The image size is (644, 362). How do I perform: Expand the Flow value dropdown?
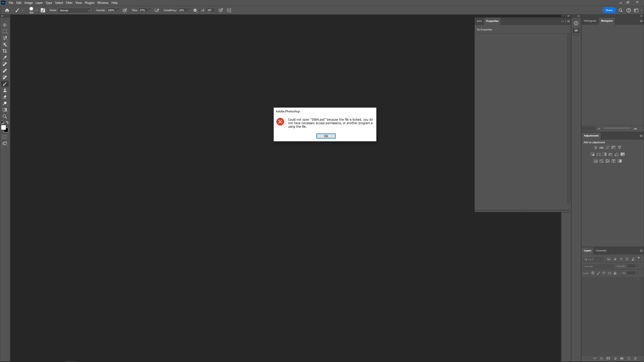click(x=150, y=10)
